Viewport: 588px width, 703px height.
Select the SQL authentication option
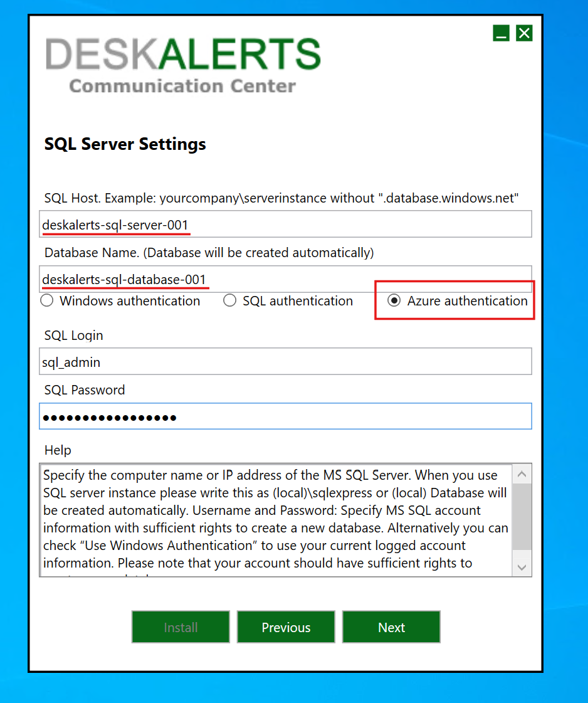click(x=229, y=300)
